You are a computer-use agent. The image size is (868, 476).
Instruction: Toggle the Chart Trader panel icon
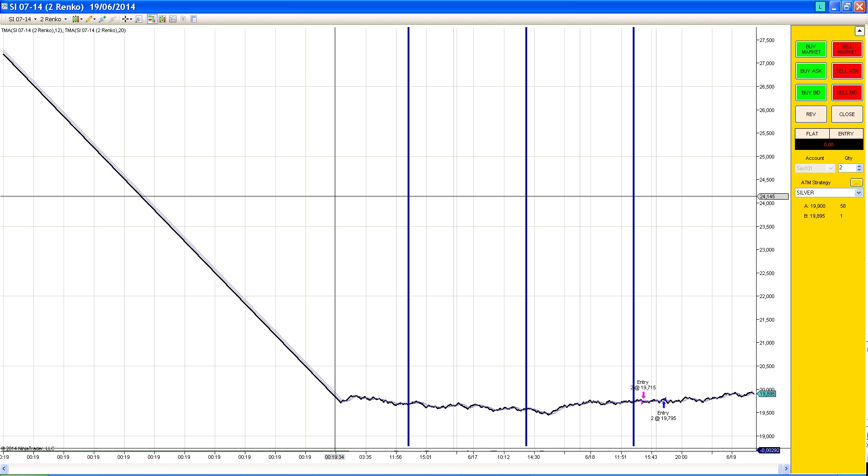(152, 19)
